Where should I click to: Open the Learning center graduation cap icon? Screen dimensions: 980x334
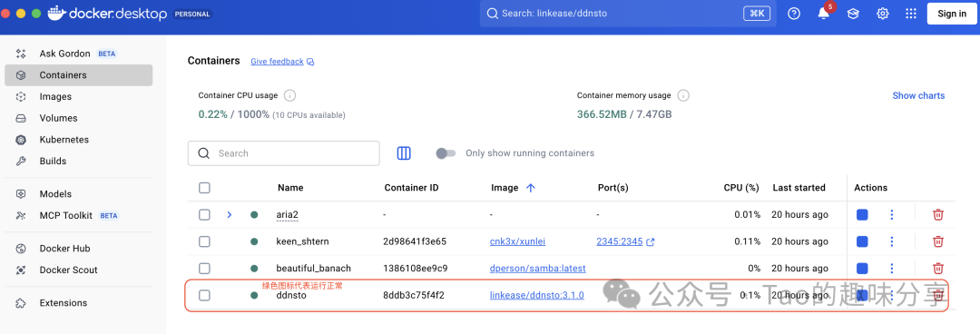click(853, 14)
